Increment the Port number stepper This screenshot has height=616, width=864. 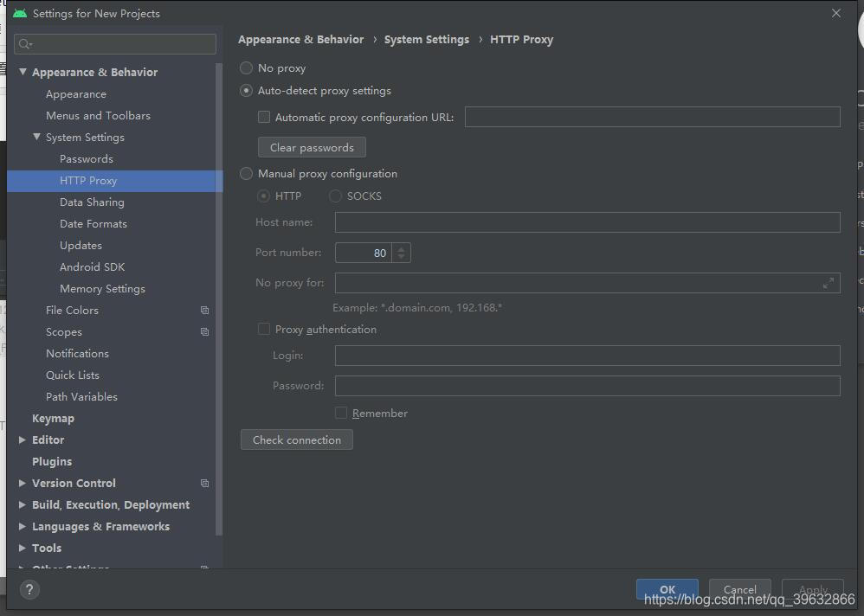401,248
